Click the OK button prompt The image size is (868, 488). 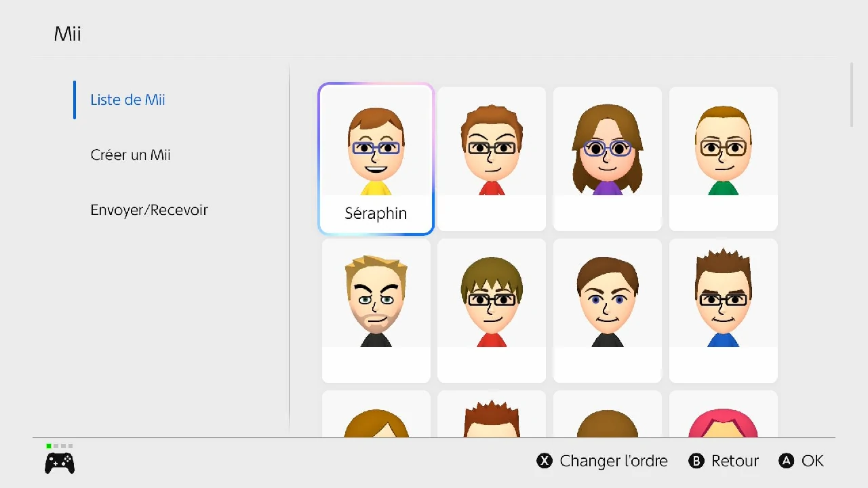click(x=801, y=461)
